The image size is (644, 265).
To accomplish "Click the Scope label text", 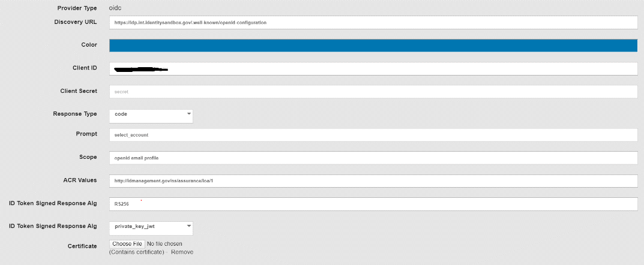I will pos(88,156).
